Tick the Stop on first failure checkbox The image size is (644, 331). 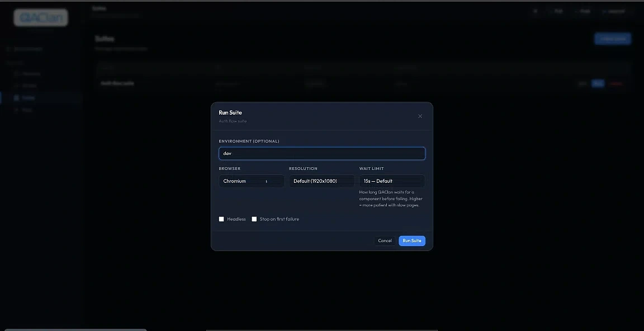(x=254, y=219)
